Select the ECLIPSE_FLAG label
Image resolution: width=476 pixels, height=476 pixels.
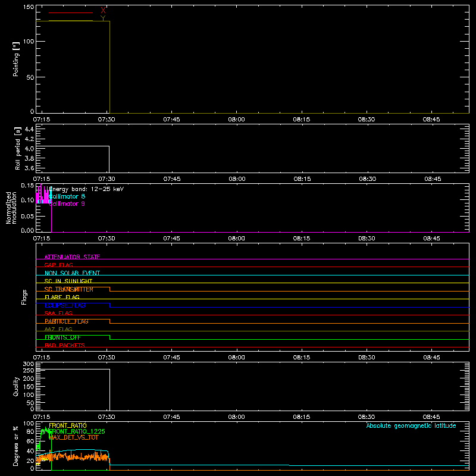pos(65,305)
